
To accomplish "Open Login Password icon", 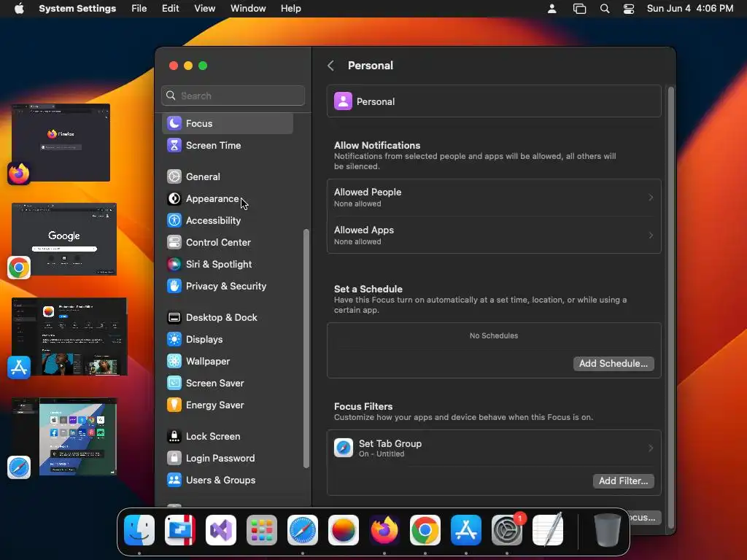I will 174,458.
